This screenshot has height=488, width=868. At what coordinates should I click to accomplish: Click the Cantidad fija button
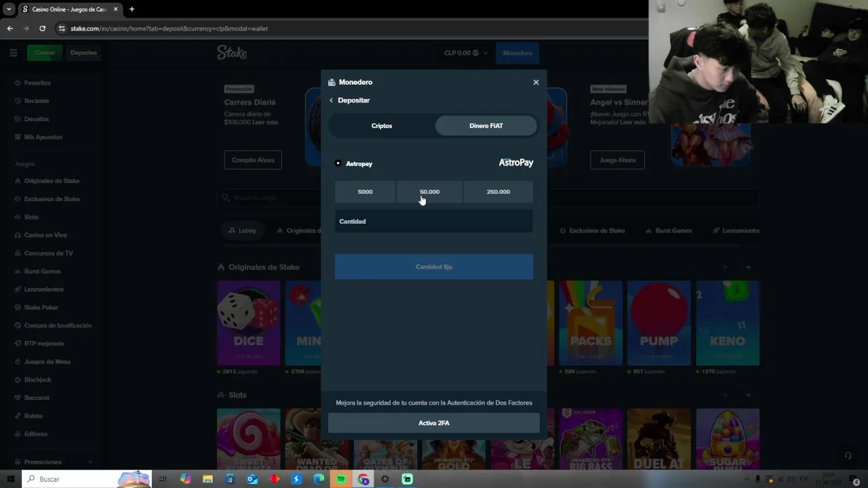(434, 266)
